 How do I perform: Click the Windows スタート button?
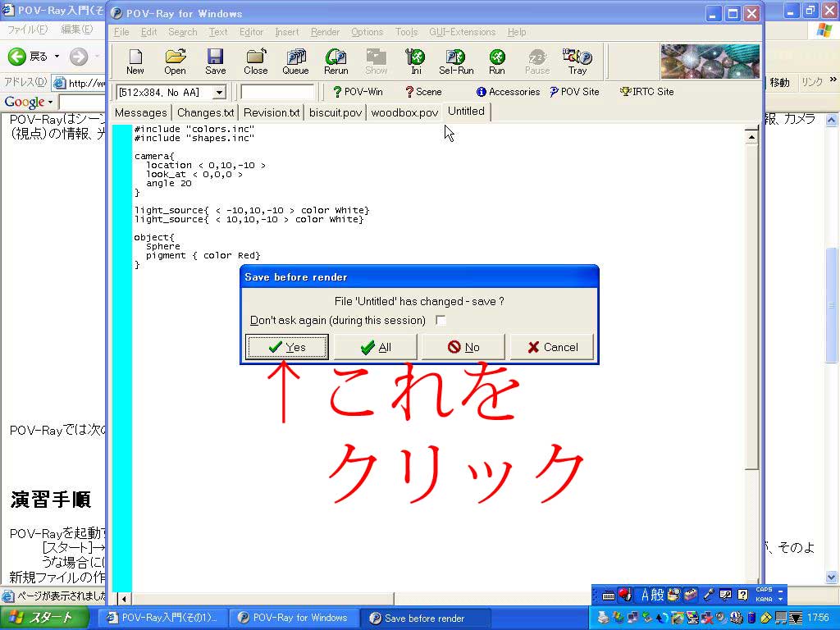coord(44,618)
